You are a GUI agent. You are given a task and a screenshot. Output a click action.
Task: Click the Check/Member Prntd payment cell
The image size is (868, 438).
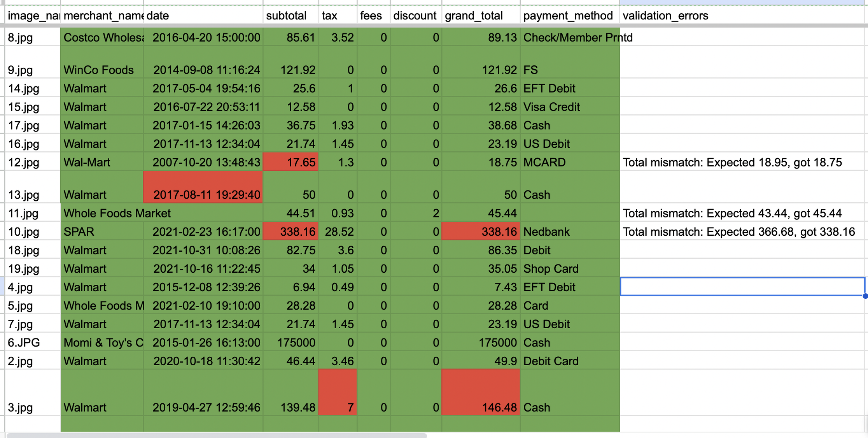tap(577, 37)
